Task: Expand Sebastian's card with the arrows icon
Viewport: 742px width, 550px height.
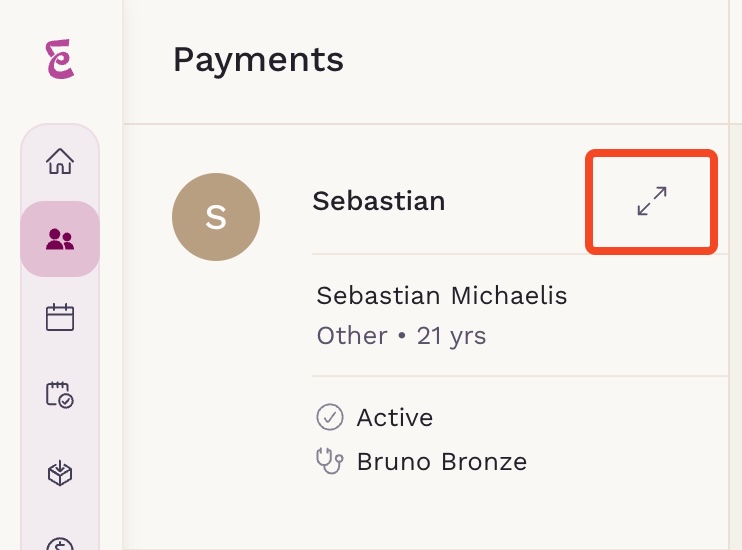Action: 652,202
